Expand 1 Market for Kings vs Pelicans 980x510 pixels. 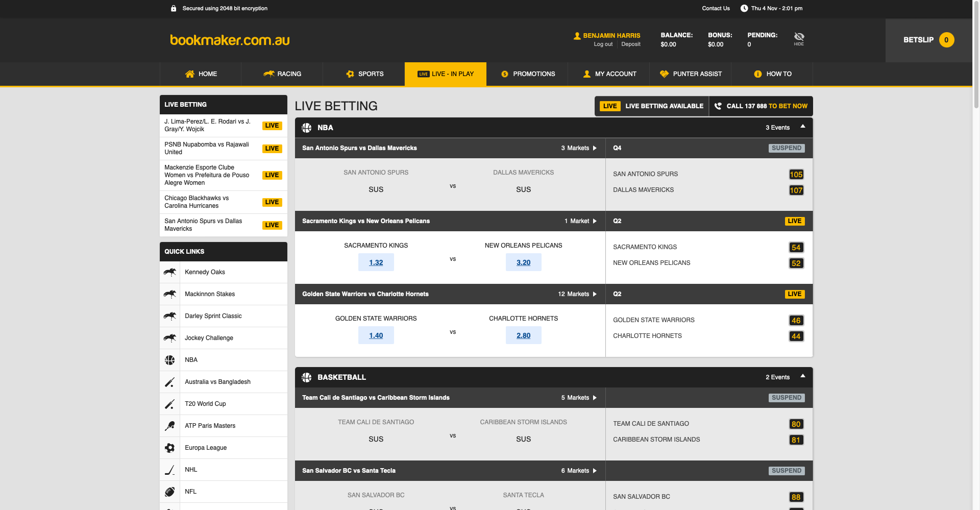(580, 221)
